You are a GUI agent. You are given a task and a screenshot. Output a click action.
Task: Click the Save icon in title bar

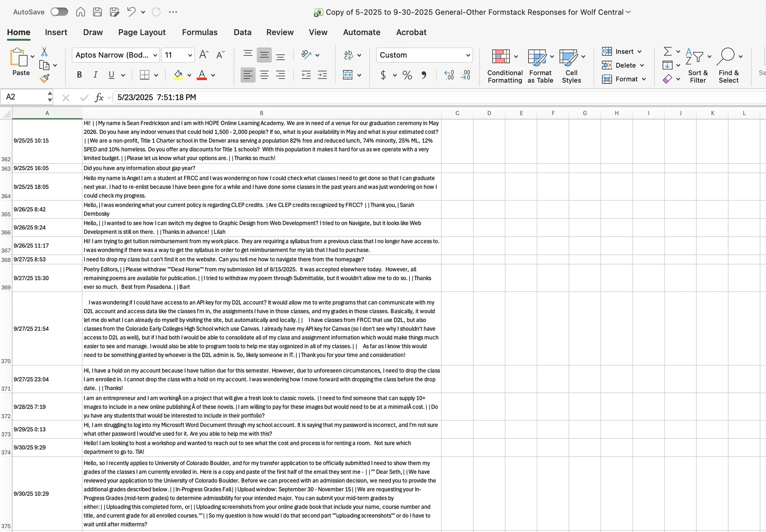pyautogui.click(x=97, y=12)
